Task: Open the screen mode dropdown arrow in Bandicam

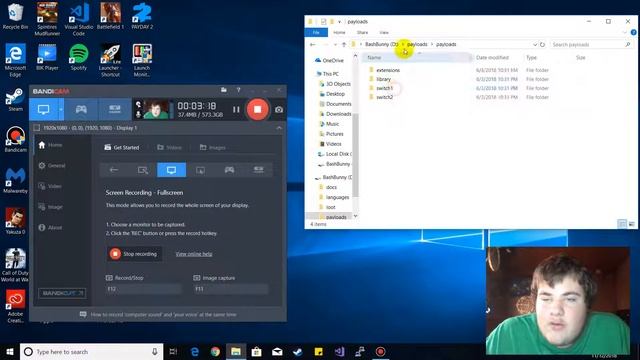Action: click(x=61, y=109)
